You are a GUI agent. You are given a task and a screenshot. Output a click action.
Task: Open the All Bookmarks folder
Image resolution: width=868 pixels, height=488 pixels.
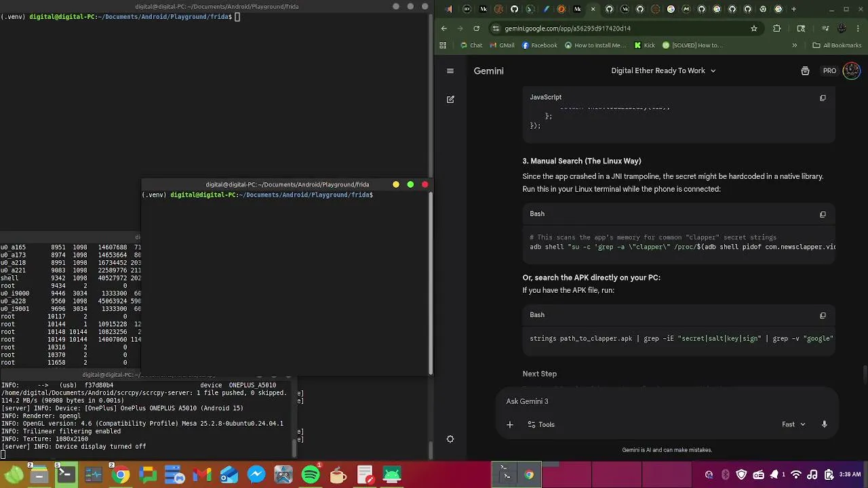coord(837,45)
